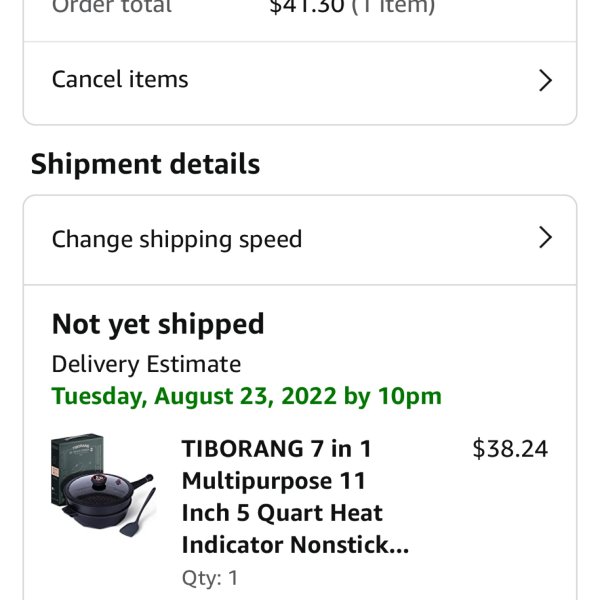
Task: Tap the Shipment details section heading
Action: coord(145,164)
